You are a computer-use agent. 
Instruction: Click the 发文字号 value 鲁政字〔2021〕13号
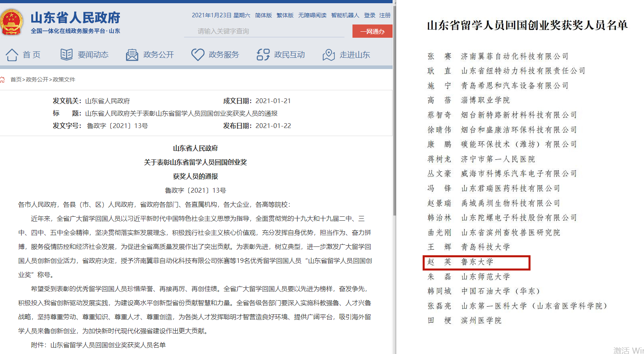[x=117, y=126]
